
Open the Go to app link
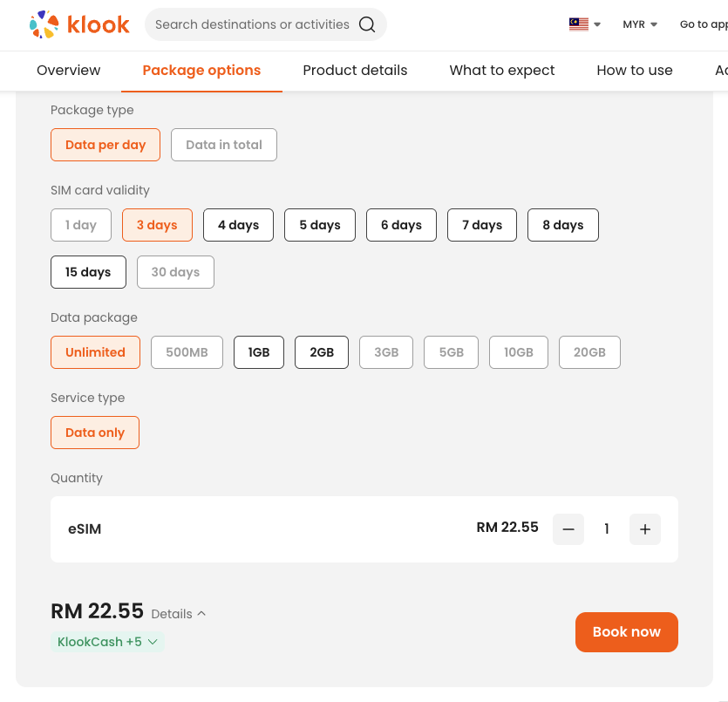click(x=703, y=24)
